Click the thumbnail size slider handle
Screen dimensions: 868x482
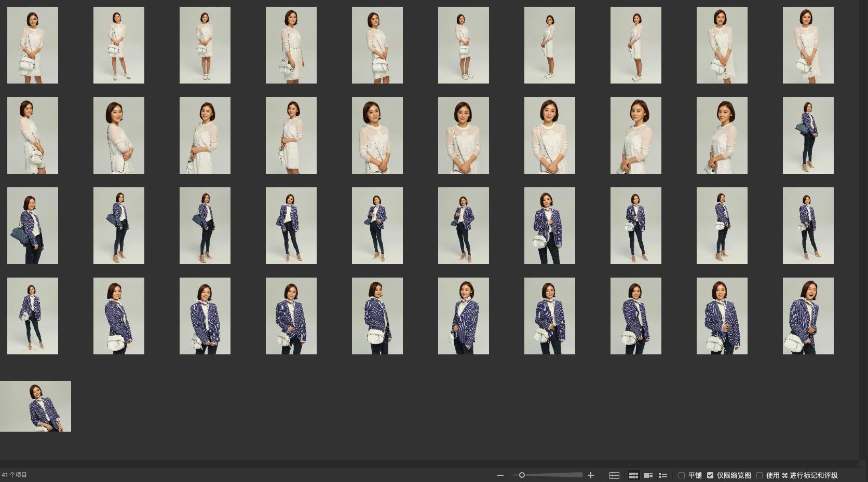(x=522, y=475)
